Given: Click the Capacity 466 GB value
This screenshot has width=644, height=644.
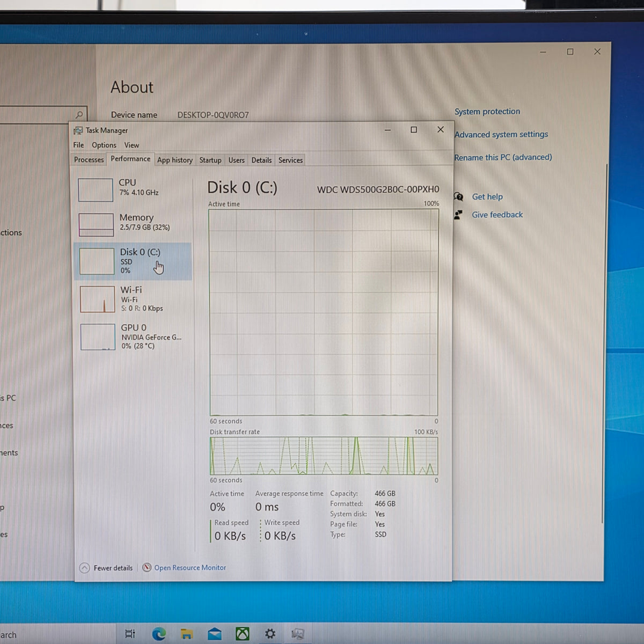Looking at the screenshot, I should click(x=385, y=493).
